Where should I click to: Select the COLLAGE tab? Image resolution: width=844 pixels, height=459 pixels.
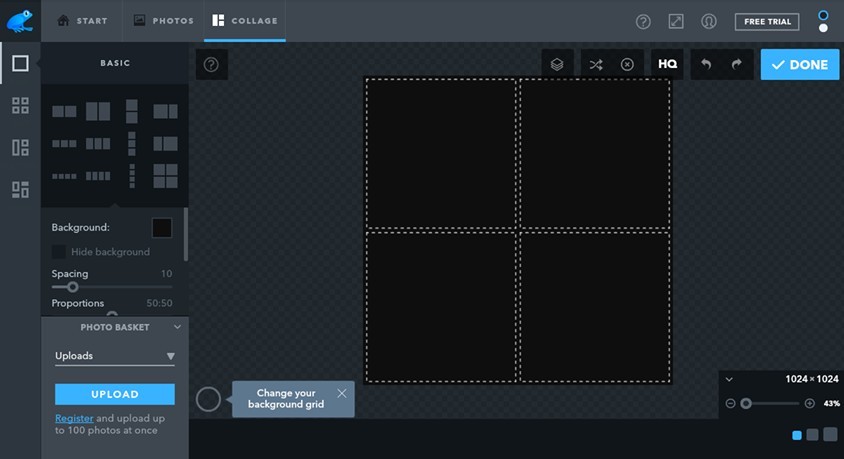pos(245,21)
